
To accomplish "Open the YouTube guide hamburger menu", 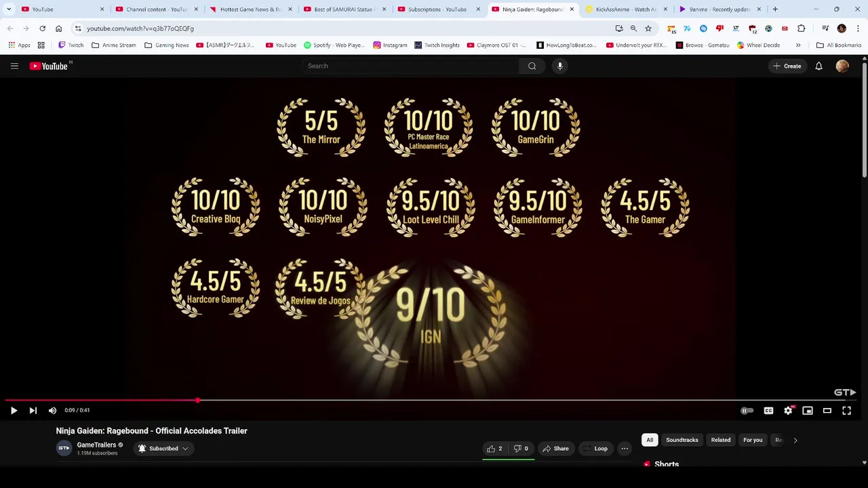I will [14, 66].
